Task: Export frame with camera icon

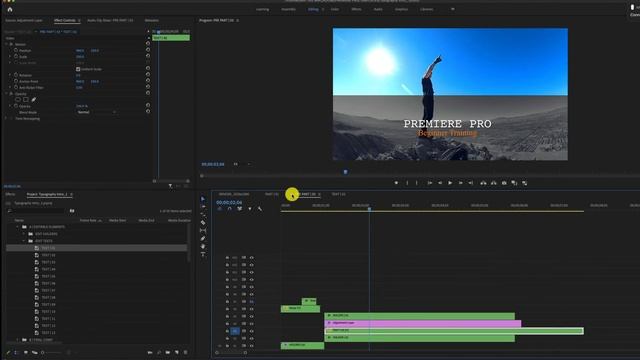Action: pos(504,183)
